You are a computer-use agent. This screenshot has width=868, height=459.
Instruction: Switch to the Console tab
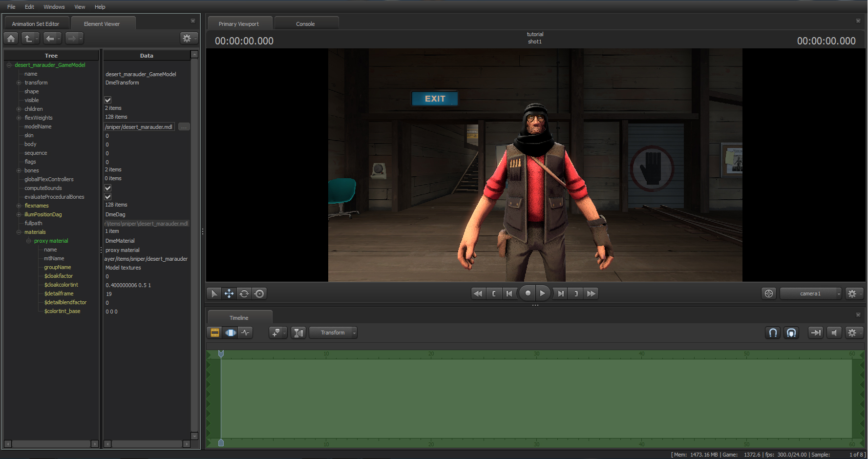click(x=305, y=24)
